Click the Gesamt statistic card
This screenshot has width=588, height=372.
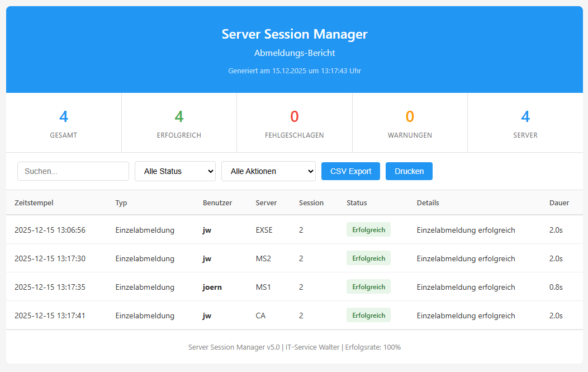pos(64,123)
